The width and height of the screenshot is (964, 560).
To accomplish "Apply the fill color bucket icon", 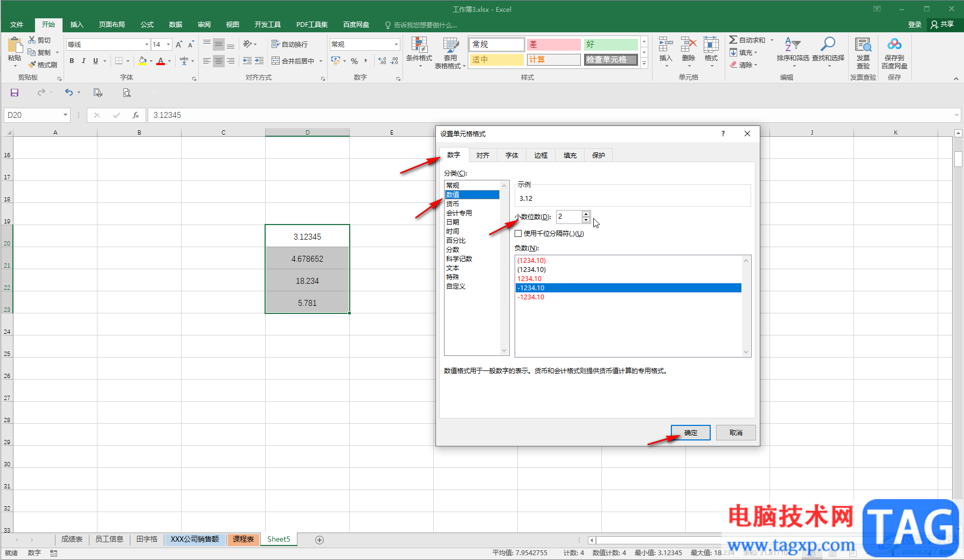I will coord(142,61).
